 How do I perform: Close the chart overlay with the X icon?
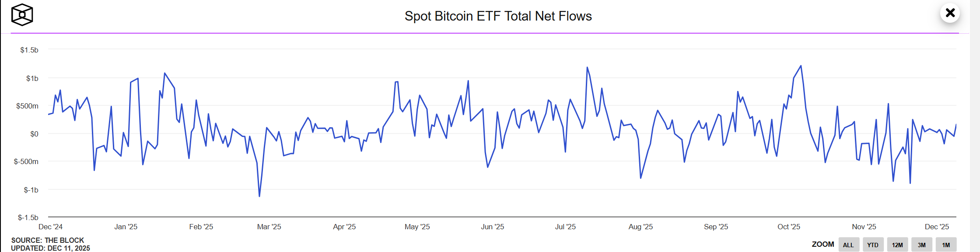coord(950,14)
